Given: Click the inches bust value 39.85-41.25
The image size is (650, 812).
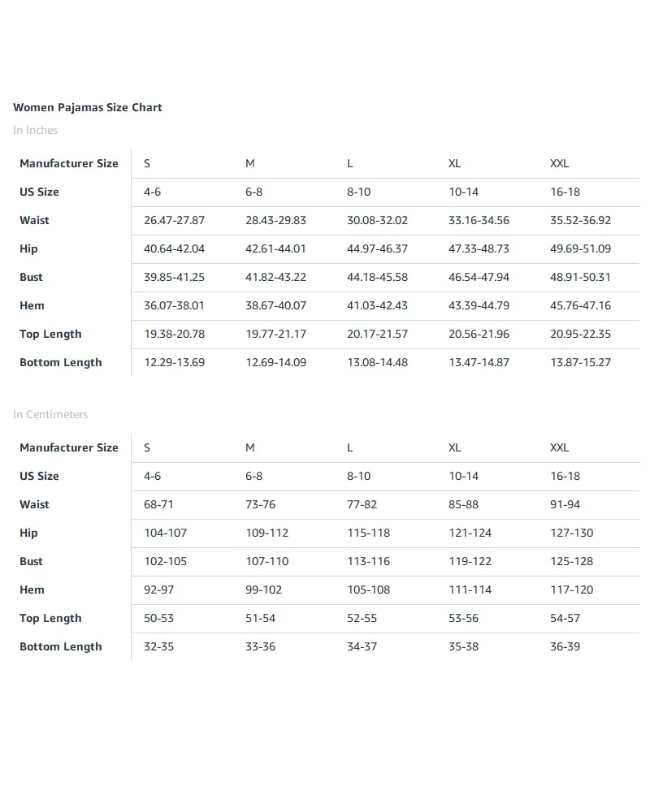Looking at the screenshot, I should 174,277.
